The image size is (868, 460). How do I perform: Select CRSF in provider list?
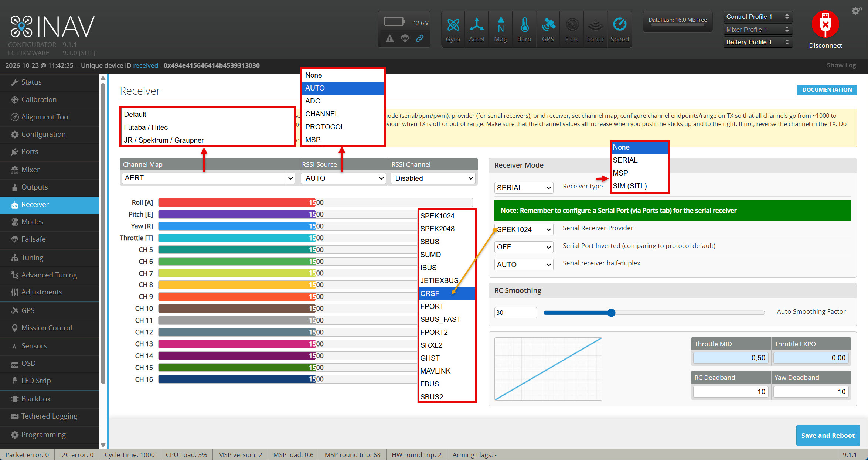pos(447,293)
